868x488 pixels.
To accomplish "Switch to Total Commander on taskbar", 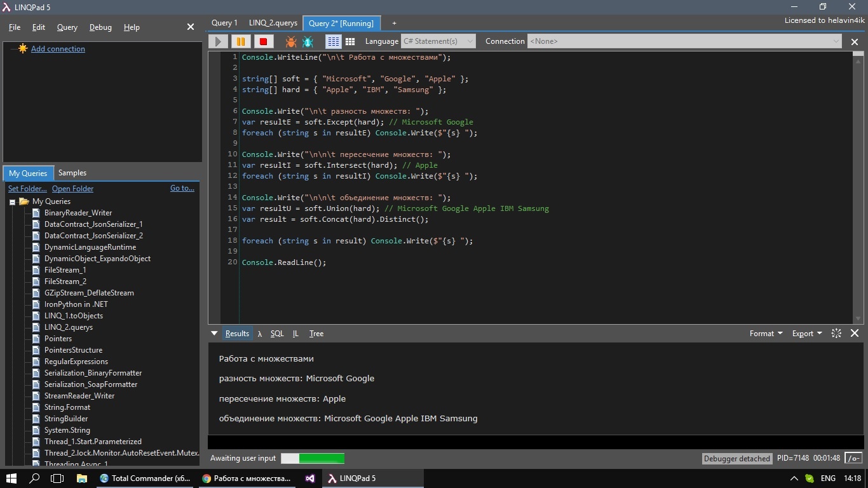I will [144, 478].
